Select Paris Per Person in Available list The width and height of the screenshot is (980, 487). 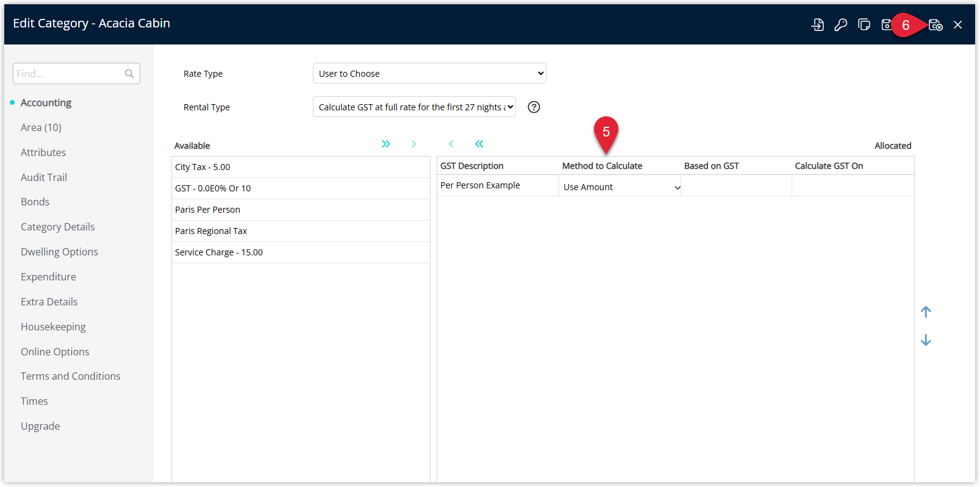301,210
